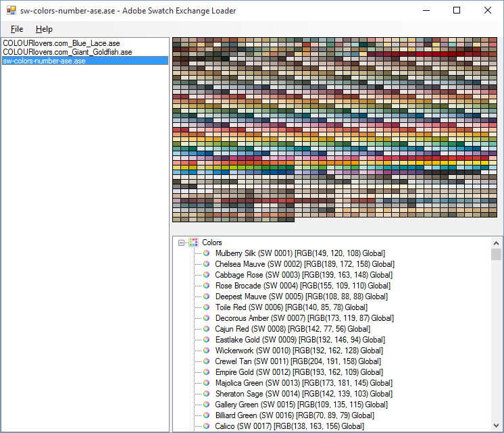The height and width of the screenshot is (433, 504).
Task: Click the swatch icon beside Deepest Mauve
Action: pyautogui.click(x=206, y=297)
